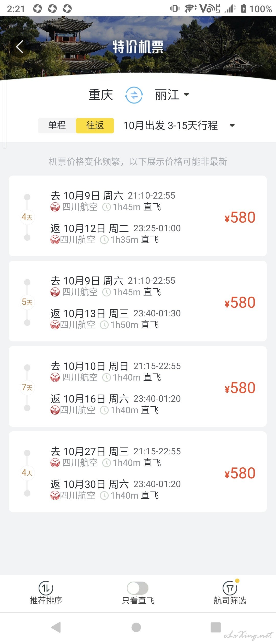
Task: Tap 特价机票 header title
Action: [138, 47]
